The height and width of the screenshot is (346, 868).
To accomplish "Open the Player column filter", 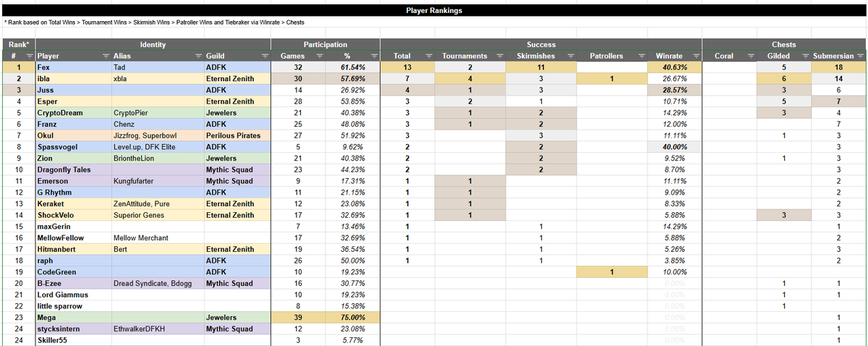I will 106,56.
